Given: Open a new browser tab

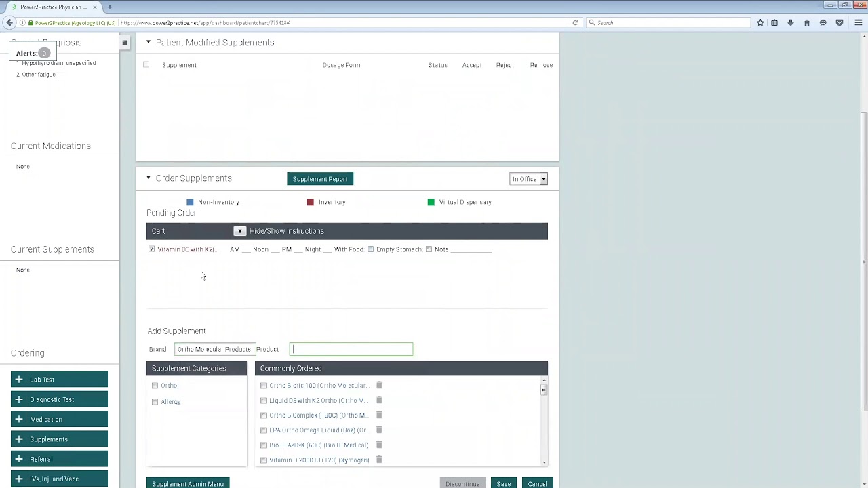Looking at the screenshot, I should [109, 7].
